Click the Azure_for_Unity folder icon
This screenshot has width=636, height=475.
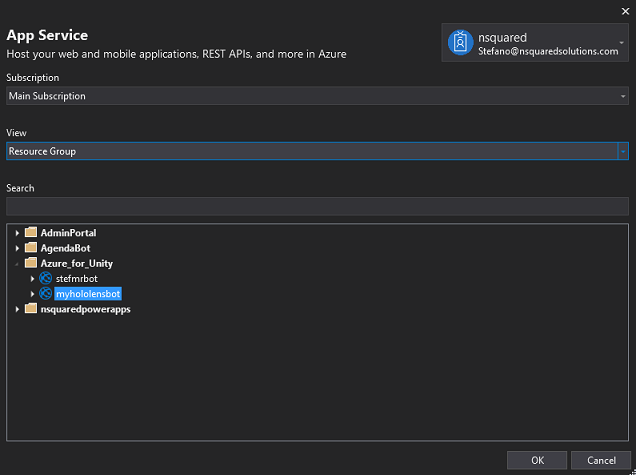pos(31,263)
